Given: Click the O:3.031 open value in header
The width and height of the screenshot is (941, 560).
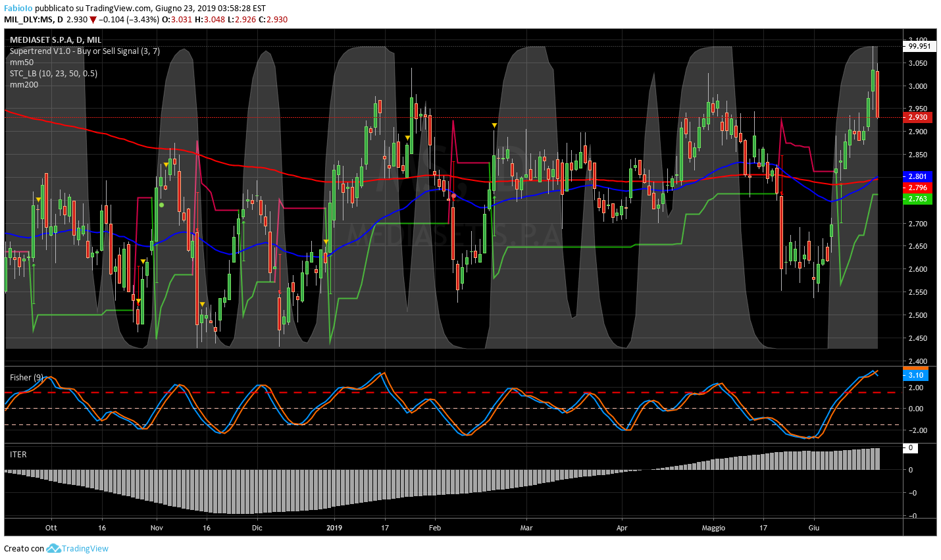Looking at the screenshot, I should (178, 19).
